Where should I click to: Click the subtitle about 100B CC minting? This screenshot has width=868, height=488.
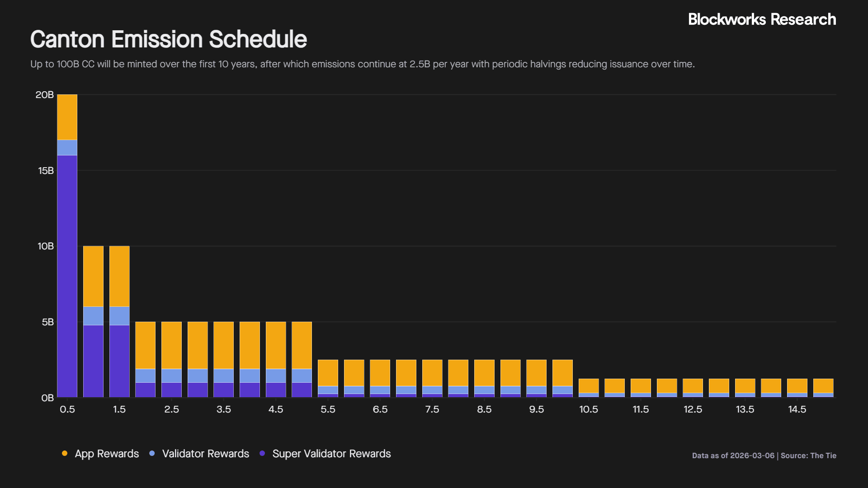(x=362, y=64)
